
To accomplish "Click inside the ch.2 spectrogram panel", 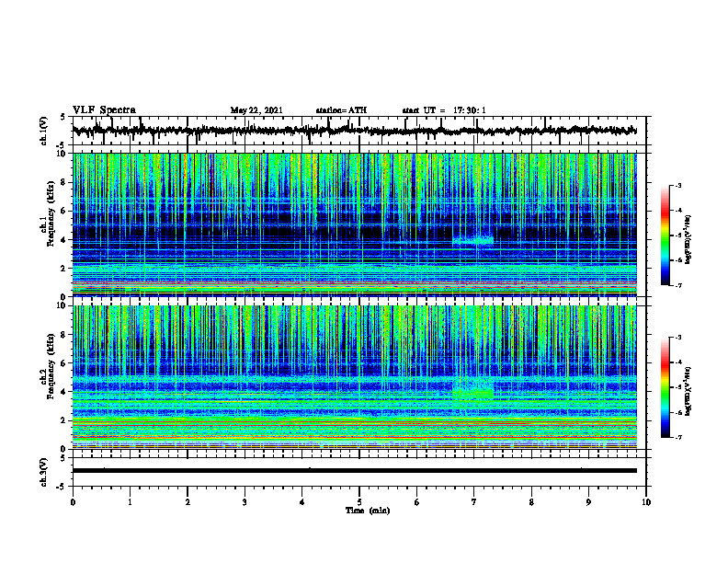I will [x=354, y=377].
